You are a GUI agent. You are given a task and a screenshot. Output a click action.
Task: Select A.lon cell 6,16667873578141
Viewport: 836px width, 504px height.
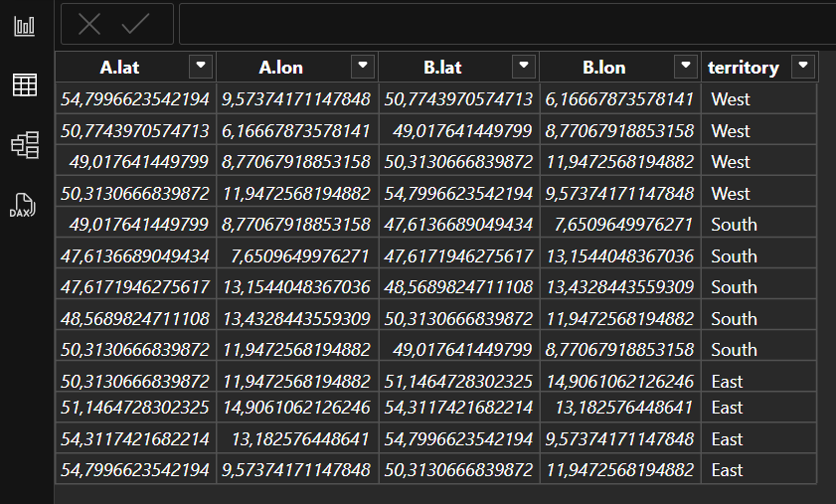pyautogui.click(x=297, y=130)
